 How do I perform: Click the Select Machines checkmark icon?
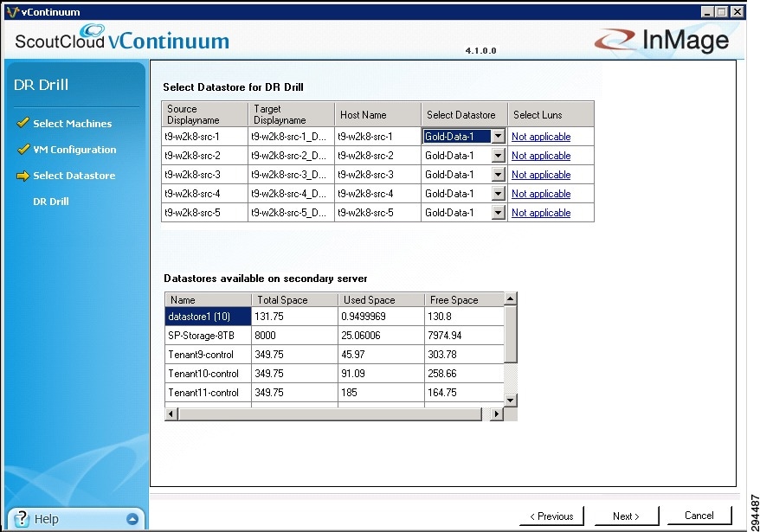(23, 123)
